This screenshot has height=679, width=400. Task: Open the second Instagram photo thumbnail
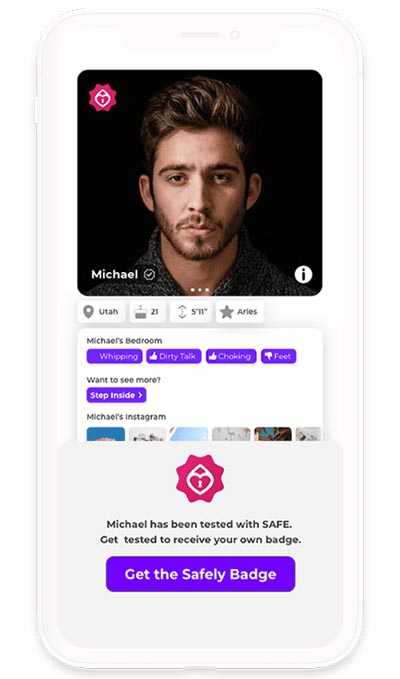pos(148,434)
